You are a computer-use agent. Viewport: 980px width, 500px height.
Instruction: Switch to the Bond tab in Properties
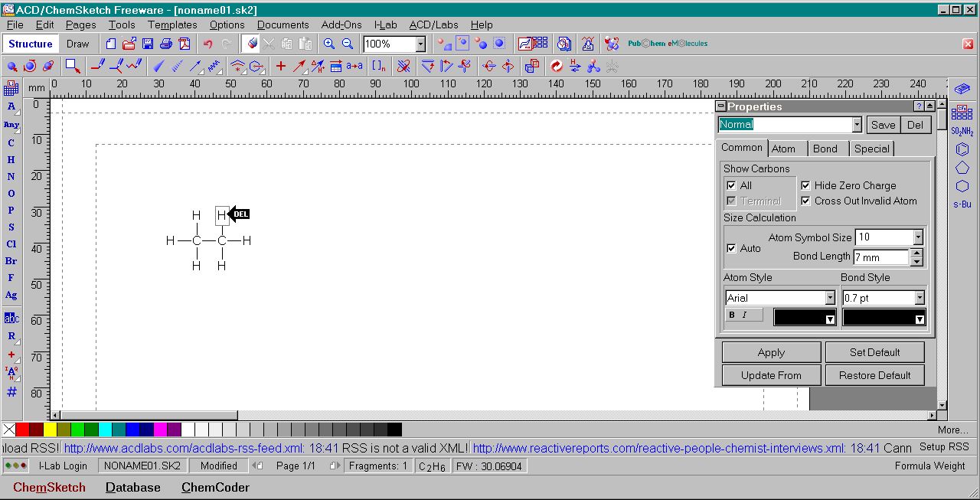click(x=825, y=149)
